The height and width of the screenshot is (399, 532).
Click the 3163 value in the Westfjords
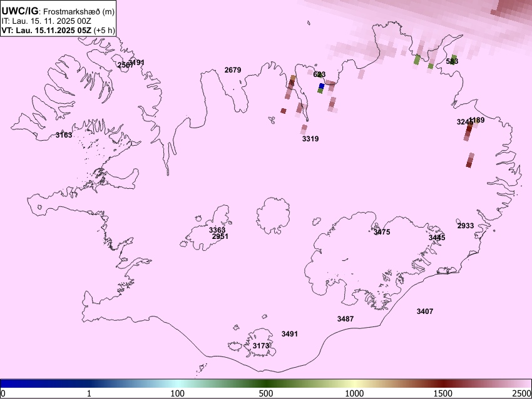point(64,135)
